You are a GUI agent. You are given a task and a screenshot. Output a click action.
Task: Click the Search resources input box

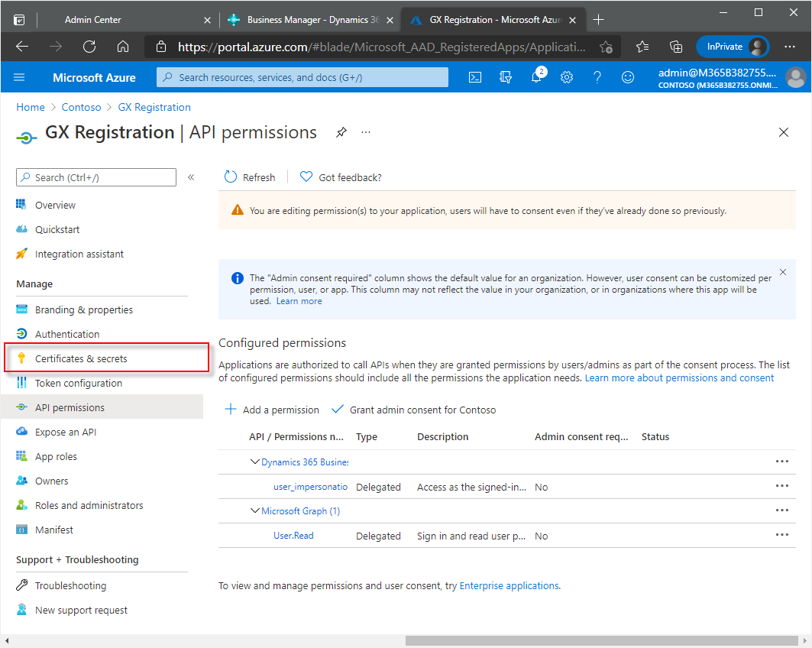coord(302,77)
